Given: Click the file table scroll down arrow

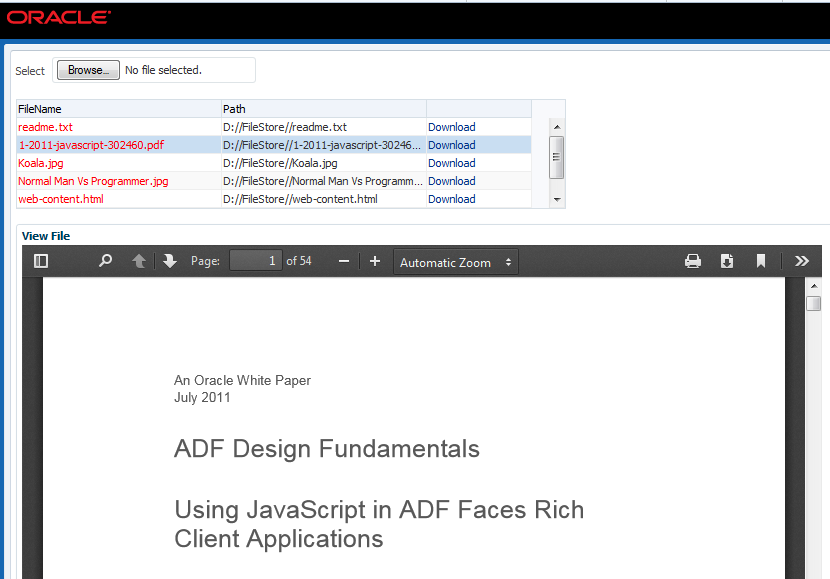Looking at the screenshot, I should 557,200.
